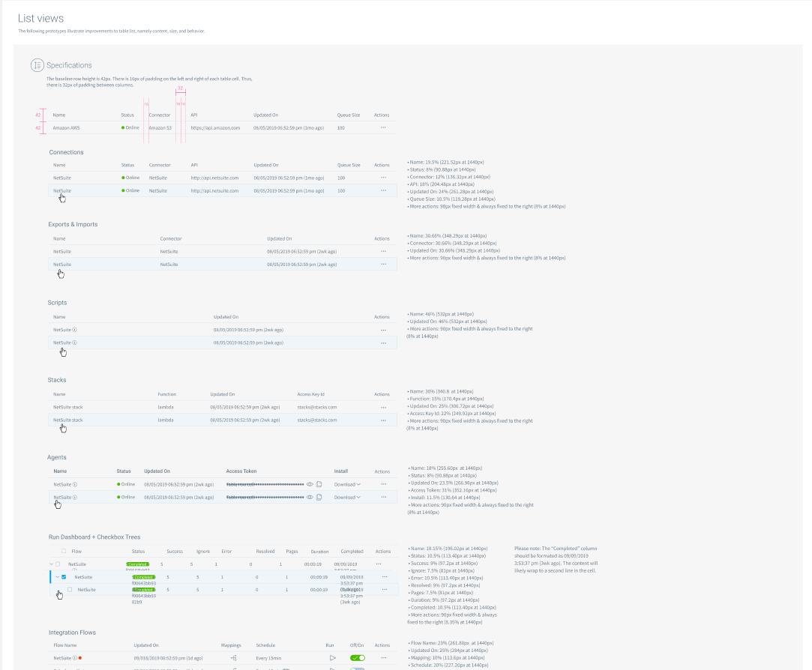Turn off the NetSuite integration flow toggle
812x670 pixels.
[358, 657]
